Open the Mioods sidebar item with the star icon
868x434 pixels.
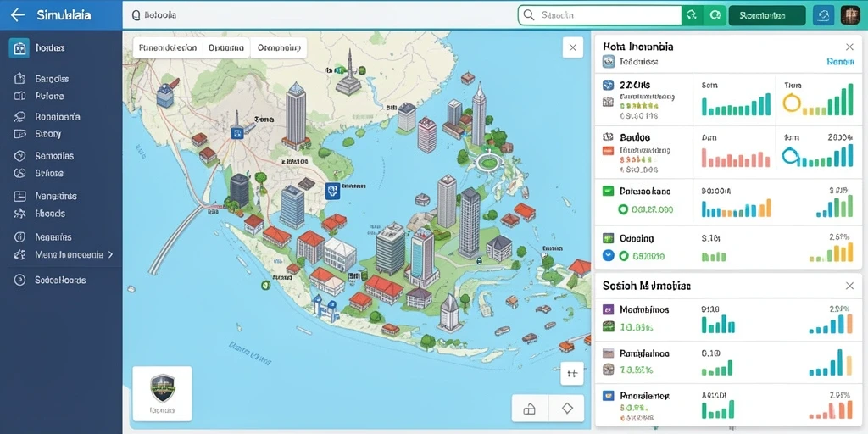pyautogui.click(x=40, y=213)
